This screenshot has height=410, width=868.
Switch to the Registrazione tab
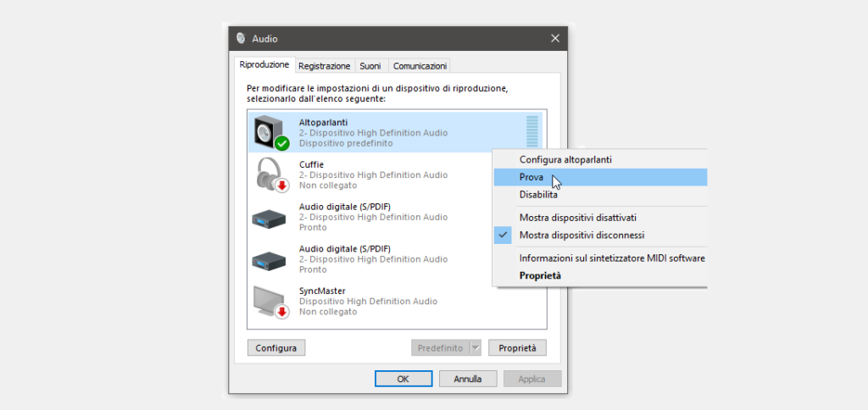325,66
